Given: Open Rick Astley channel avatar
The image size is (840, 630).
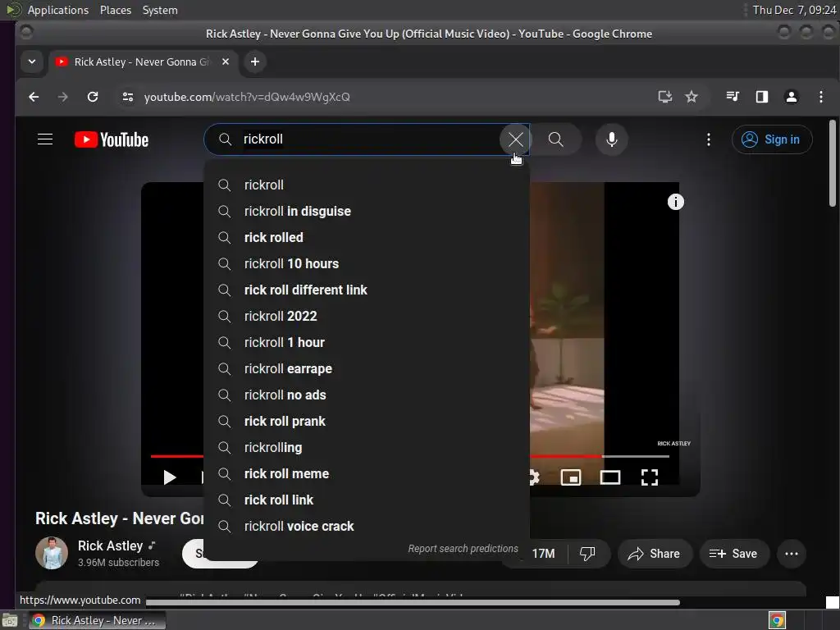Looking at the screenshot, I should (x=52, y=553).
